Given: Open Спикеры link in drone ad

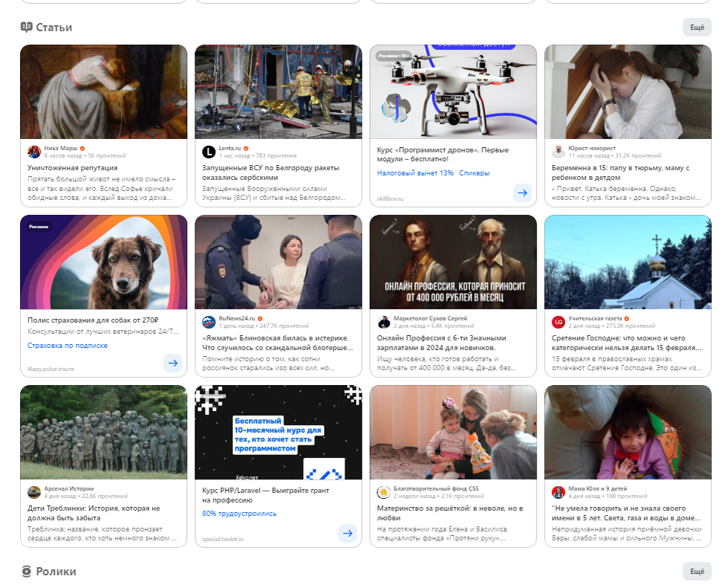Looking at the screenshot, I should pos(475,173).
